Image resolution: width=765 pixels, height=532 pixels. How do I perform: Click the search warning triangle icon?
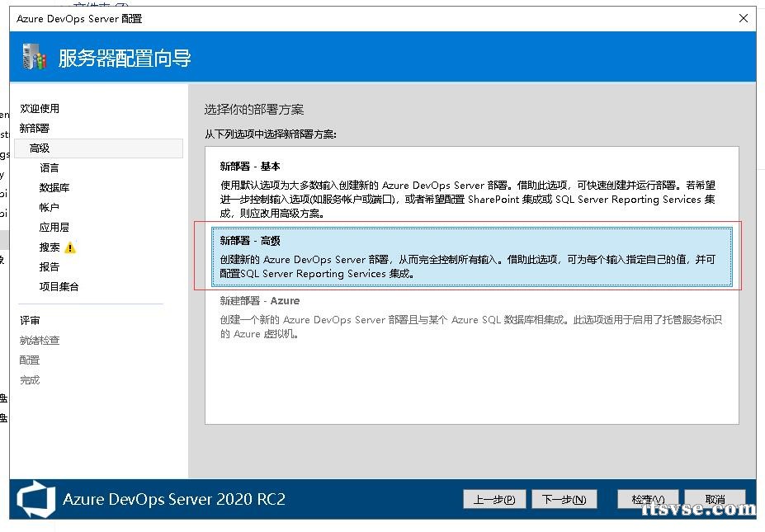pyautogui.click(x=70, y=247)
